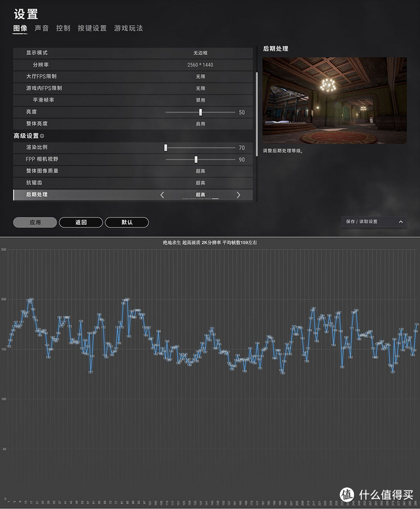
Task: Click the chart title 绝地求生 超高画质
Action: (x=209, y=243)
